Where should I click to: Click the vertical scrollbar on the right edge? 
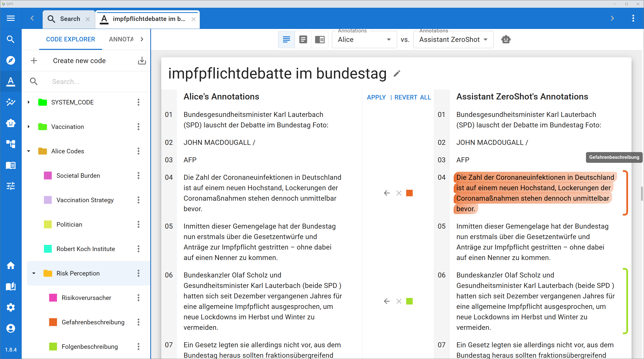coord(642,193)
